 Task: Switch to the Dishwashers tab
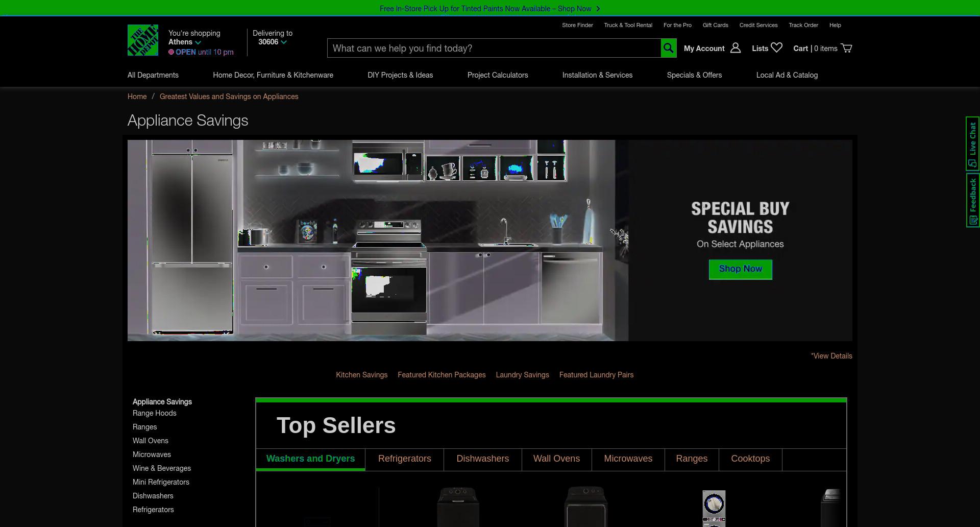[483, 459]
